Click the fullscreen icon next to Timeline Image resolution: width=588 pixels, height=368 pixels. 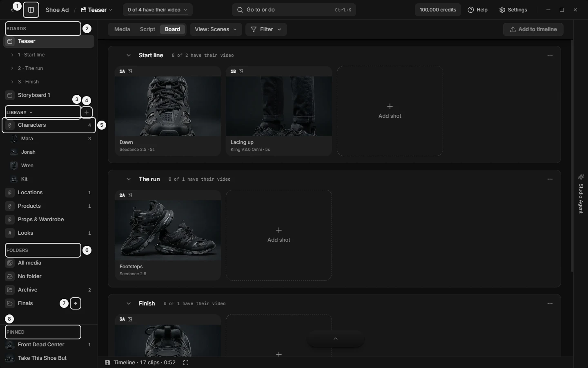pyautogui.click(x=186, y=363)
